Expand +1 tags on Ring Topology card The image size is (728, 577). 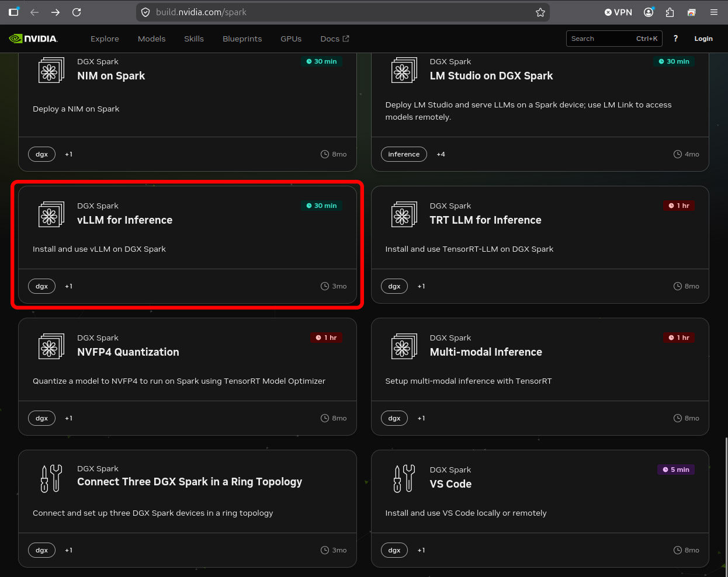68,550
